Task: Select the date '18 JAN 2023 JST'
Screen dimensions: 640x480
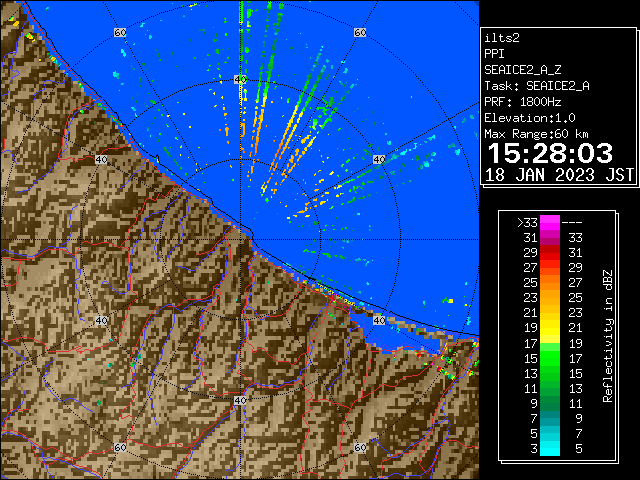Action: (x=559, y=175)
